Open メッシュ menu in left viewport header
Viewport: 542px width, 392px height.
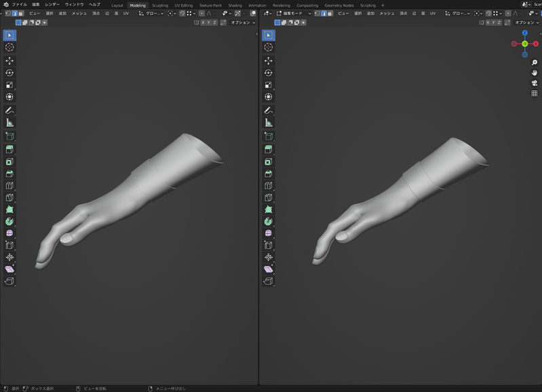[79, 14]
